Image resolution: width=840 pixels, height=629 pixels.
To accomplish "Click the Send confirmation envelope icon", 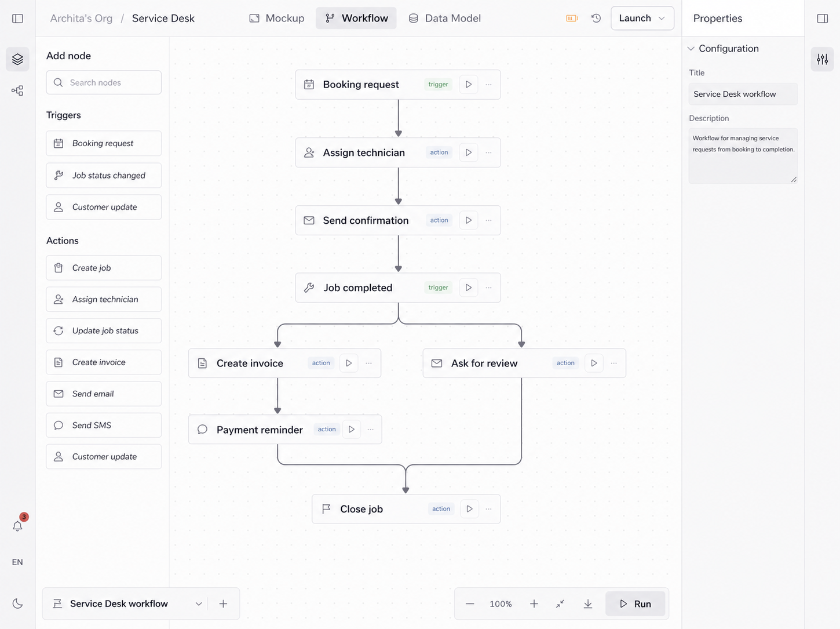I will coord(309,220).
